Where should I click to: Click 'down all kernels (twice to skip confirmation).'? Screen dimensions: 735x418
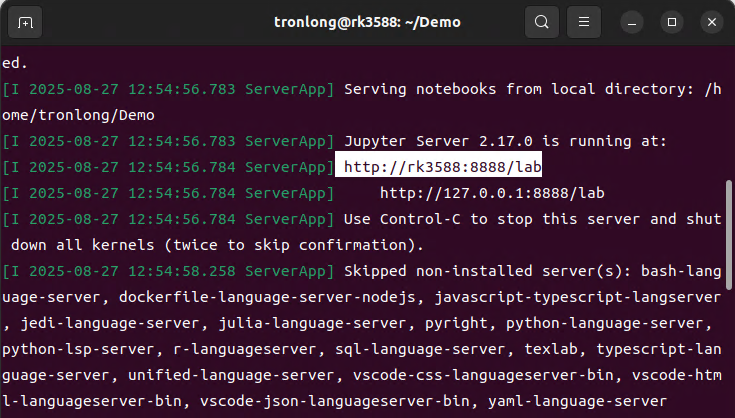pos(217,245)
